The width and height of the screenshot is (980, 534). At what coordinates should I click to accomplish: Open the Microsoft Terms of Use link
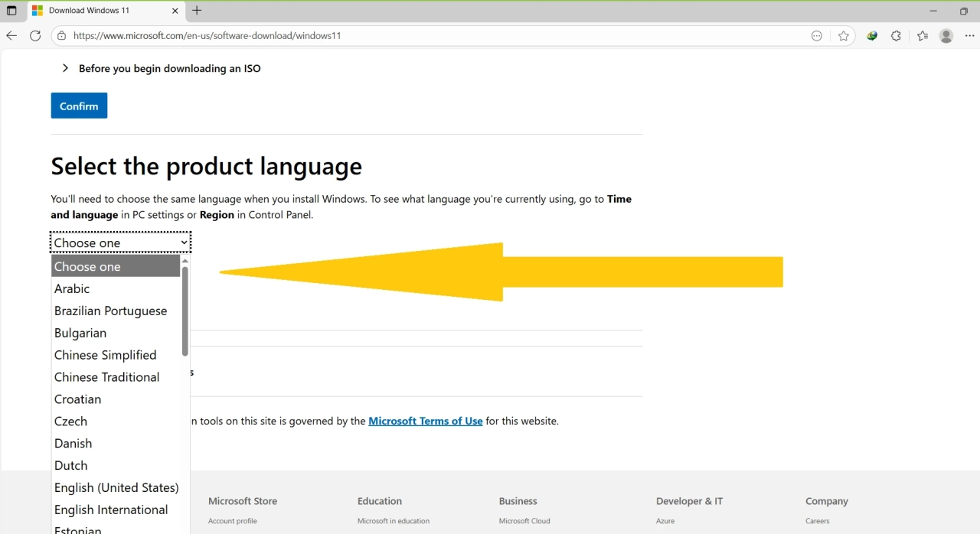pos(425,421)
